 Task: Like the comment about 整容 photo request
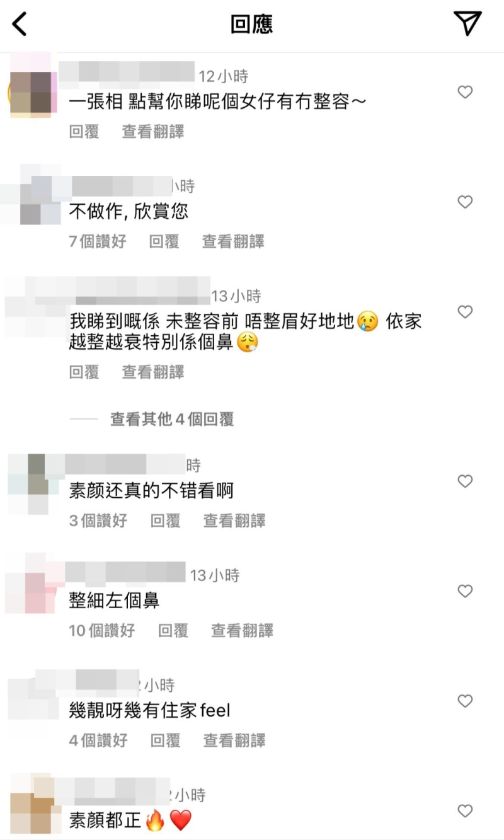465,92
